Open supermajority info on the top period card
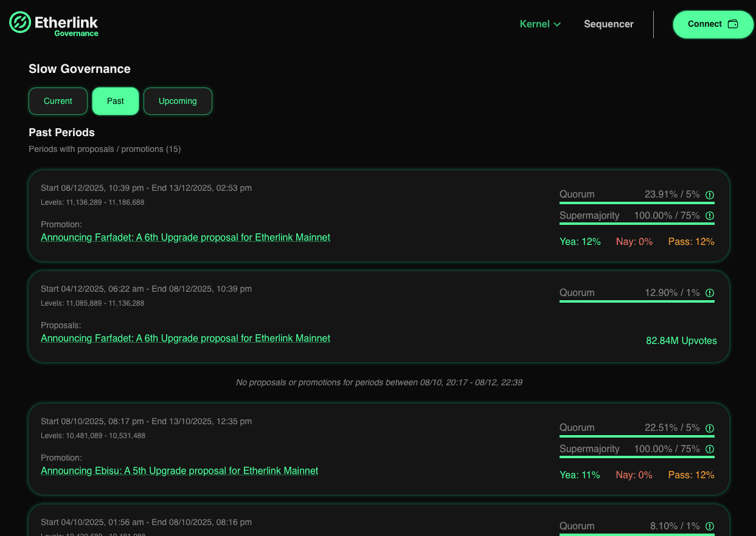 pyautogui.click(x=710, y=216)
